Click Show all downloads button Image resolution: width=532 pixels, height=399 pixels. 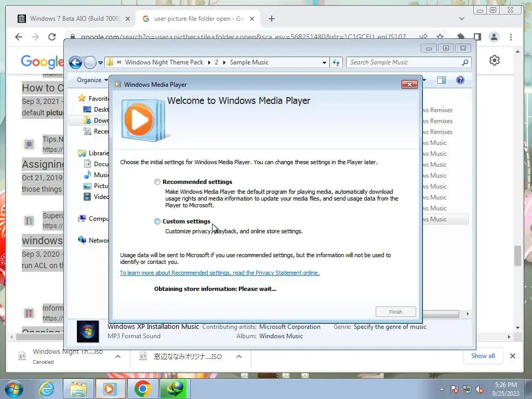pos(483,355)
